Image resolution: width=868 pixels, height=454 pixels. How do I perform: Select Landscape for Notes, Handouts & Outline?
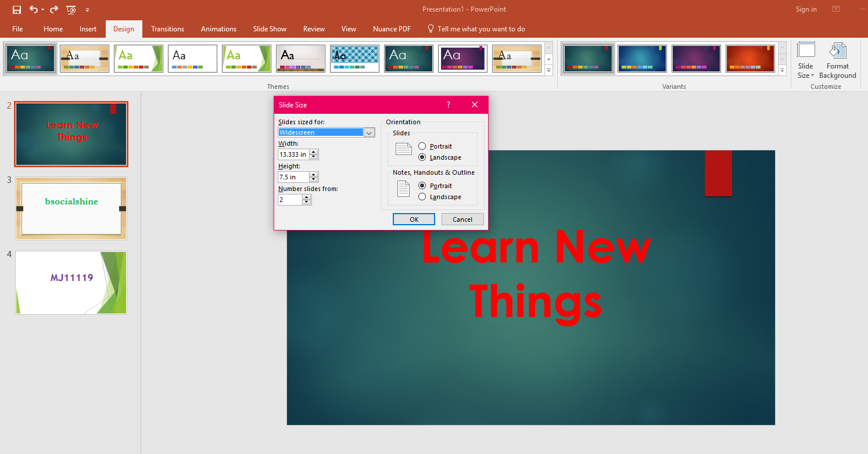[x=422, y=196]
